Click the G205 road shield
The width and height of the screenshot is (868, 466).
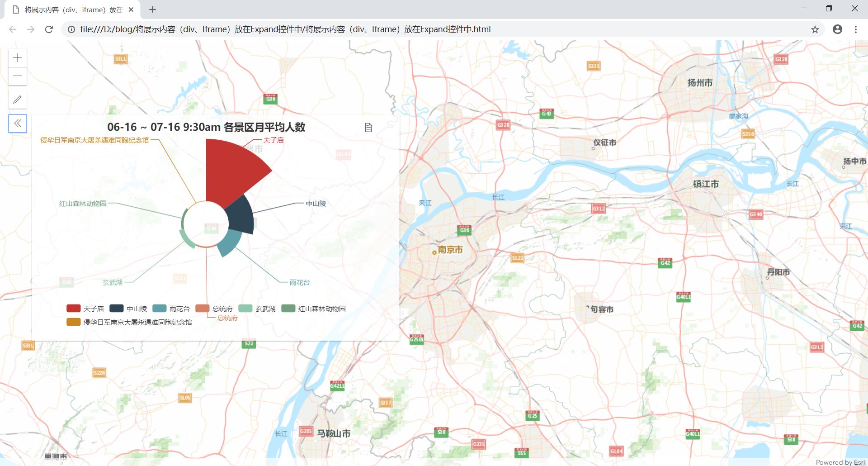[306, 431]
